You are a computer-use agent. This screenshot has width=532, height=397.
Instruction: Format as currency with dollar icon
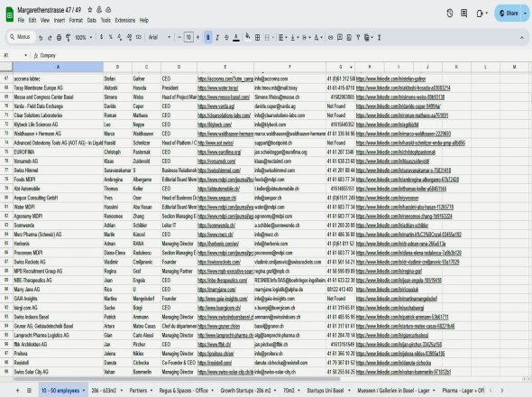coord(101,37)
